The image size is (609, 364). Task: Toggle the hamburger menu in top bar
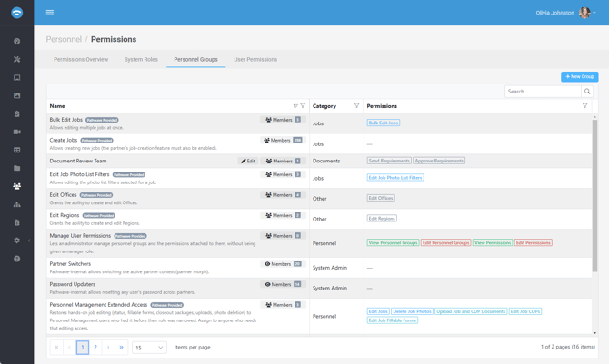[x=50, y=13]
